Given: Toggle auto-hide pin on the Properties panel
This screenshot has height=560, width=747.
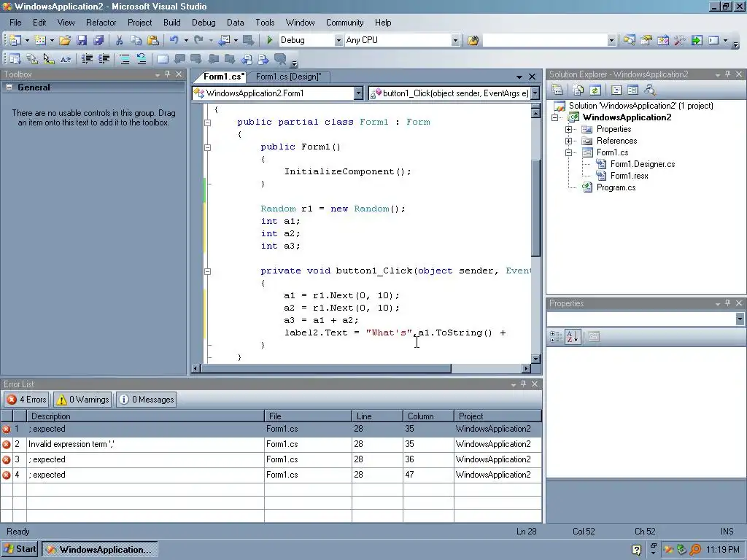Looking at the screenshot, I should [727, 303].
